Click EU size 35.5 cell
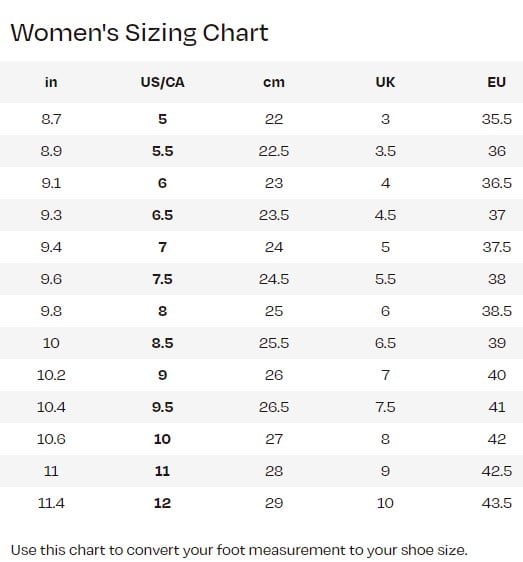The width and height of the screenshot is (523, 562). click(496, 119)
